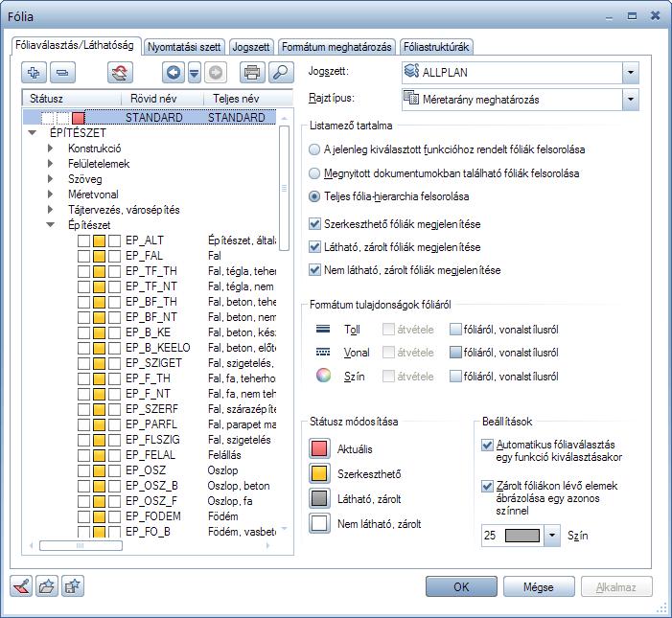Open the Jogszett ALLPLAN dropdown
Image resolution: width=672 pixels, height=618 pixels.
631,73
